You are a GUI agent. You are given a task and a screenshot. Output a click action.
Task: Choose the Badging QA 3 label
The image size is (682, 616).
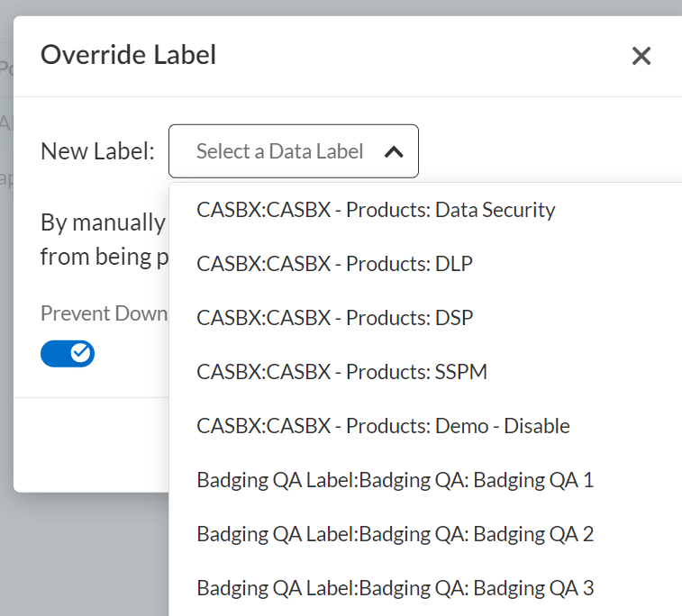click(395, 588)
